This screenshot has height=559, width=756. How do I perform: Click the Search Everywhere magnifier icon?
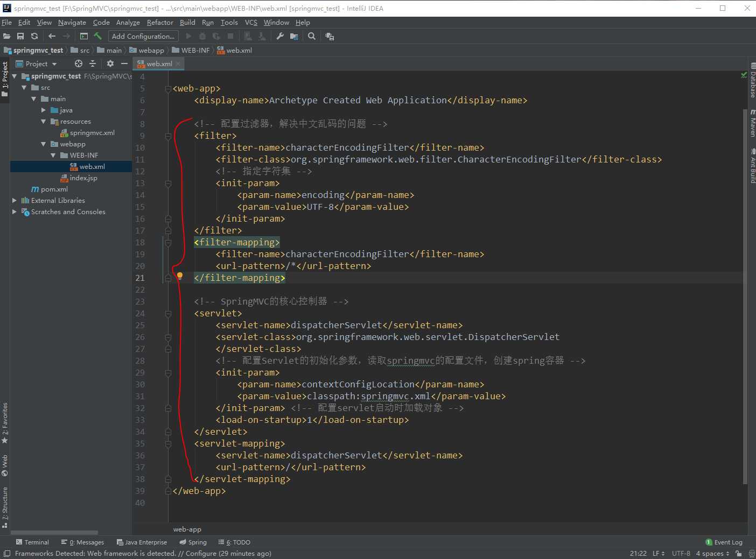312,36
